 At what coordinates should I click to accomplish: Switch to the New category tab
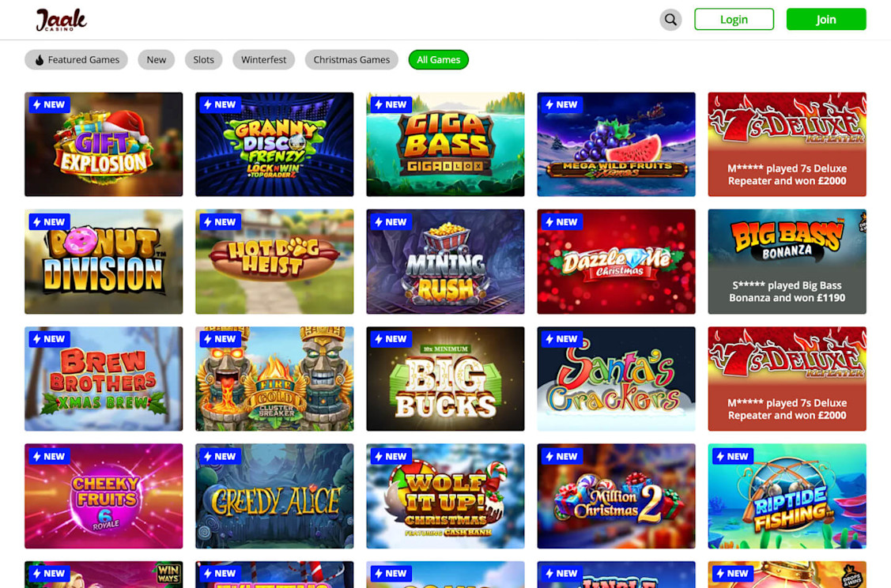(157, 59)
